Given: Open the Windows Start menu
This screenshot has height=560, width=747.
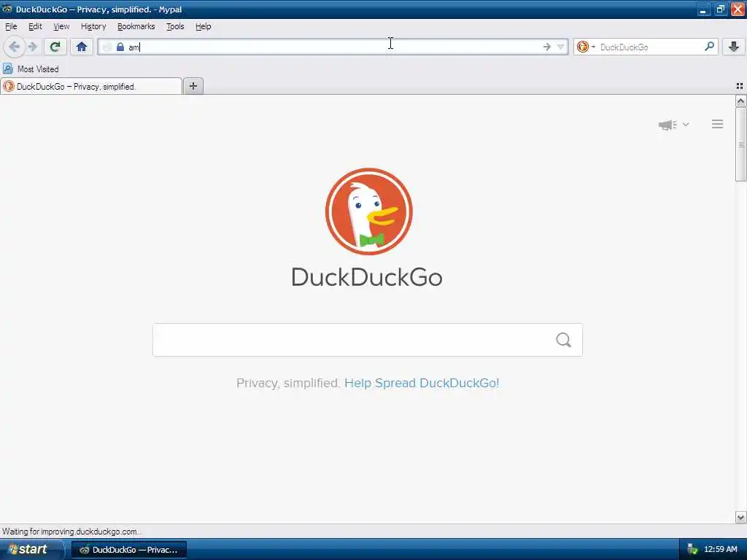Looking at the screenshot, I should pos(31,550).
